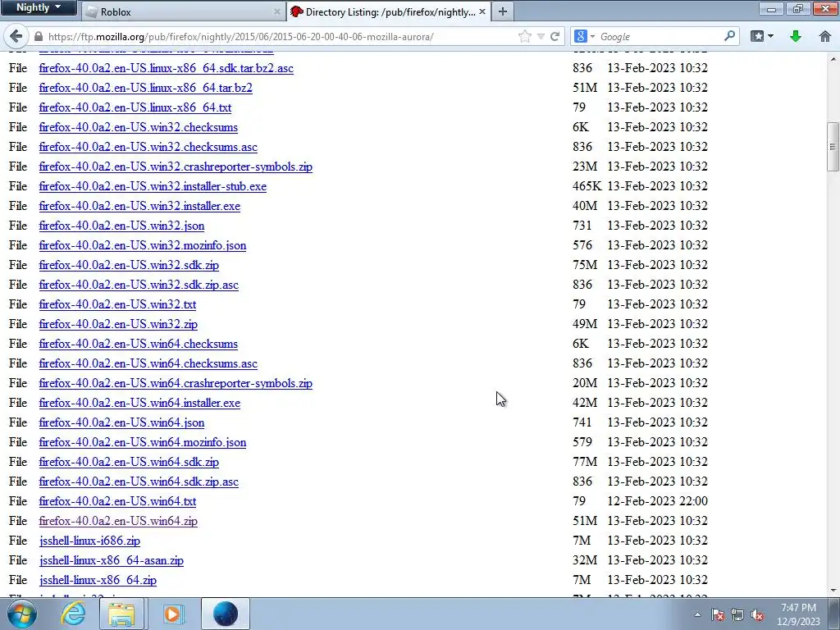Click the address bar URL field
840x630 pixels.
pos(279,37)
